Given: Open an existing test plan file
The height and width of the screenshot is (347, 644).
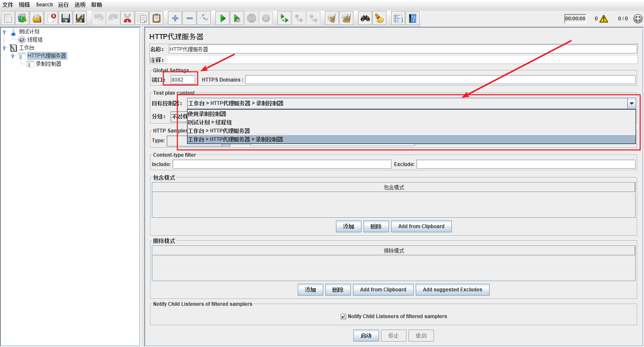Looking at the screenshot, I should [37, 18].
